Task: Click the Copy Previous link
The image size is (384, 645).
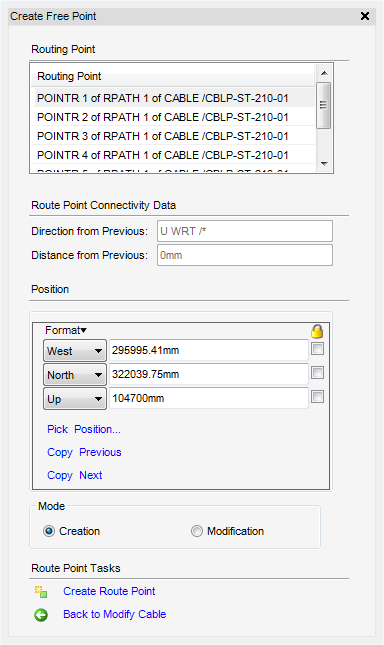Action: click(x=84, y=452)
